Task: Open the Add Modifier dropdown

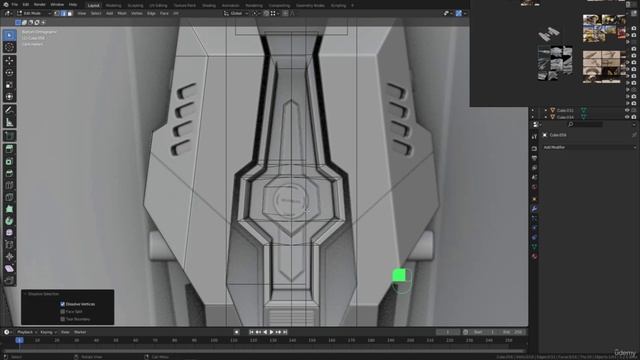Action: 589,147
